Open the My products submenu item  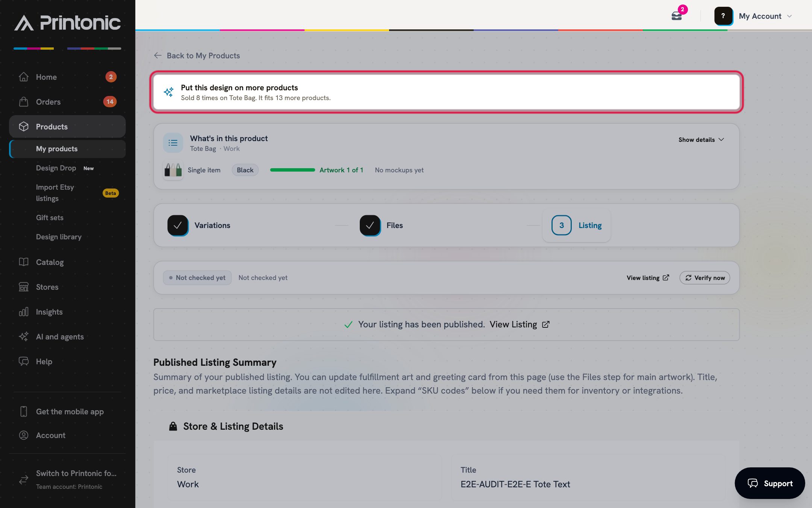[x=67, y=149]
